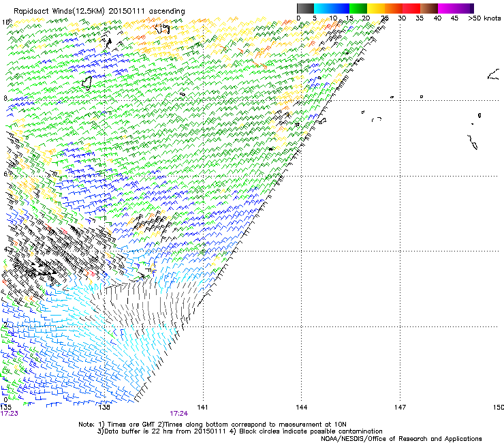This screenshot has width=504, height=443.
Task: Click legend tick label '30'
Action: 402,18
